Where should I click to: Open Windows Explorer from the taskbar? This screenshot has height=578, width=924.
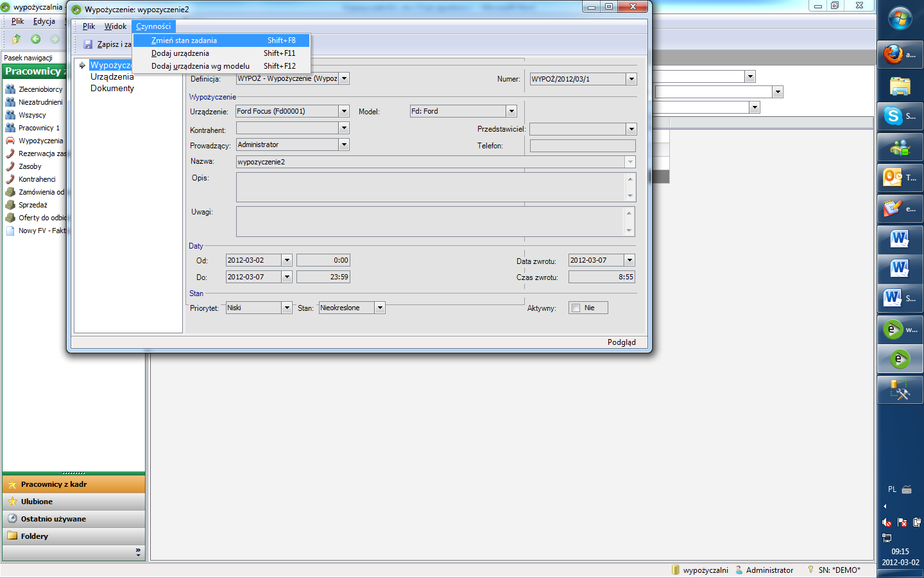point(900,85)
